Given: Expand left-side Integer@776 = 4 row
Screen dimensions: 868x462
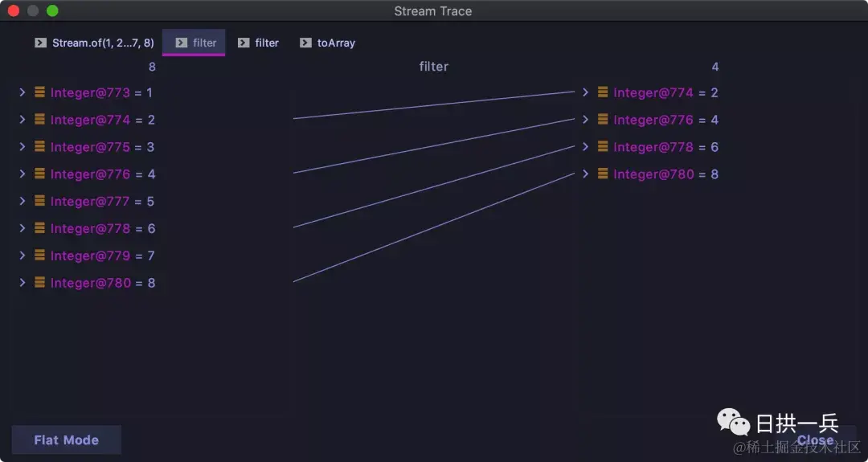Looking at the screenshot, I should click(23, 174).
